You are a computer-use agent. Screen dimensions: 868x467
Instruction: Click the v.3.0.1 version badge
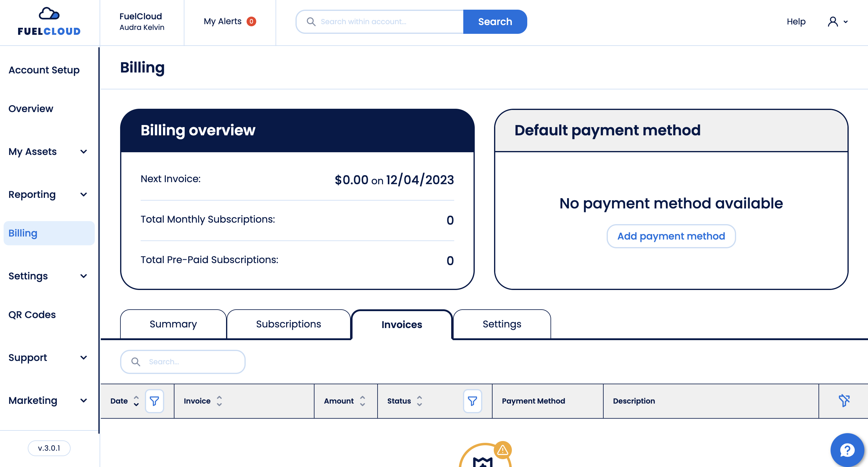(x=49, y=448)
